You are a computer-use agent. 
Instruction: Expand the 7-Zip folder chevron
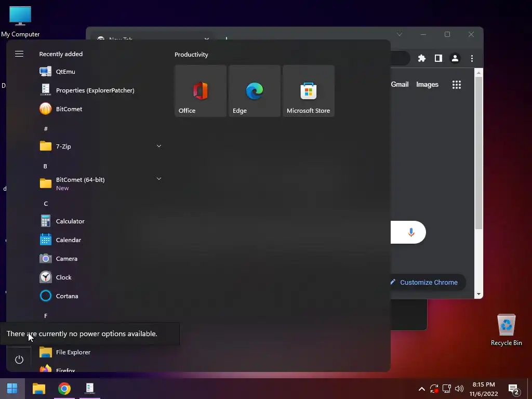click(159, 146)
